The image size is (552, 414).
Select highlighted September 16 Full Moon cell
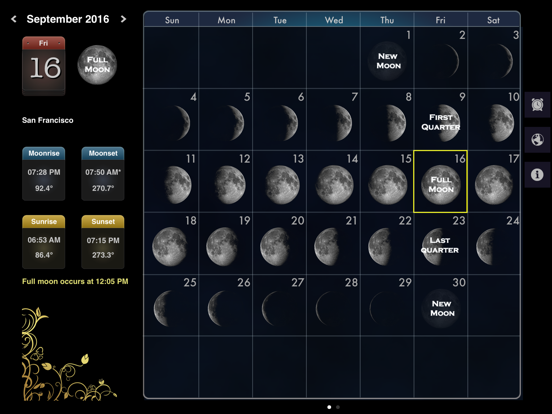[x=440, y=181]
